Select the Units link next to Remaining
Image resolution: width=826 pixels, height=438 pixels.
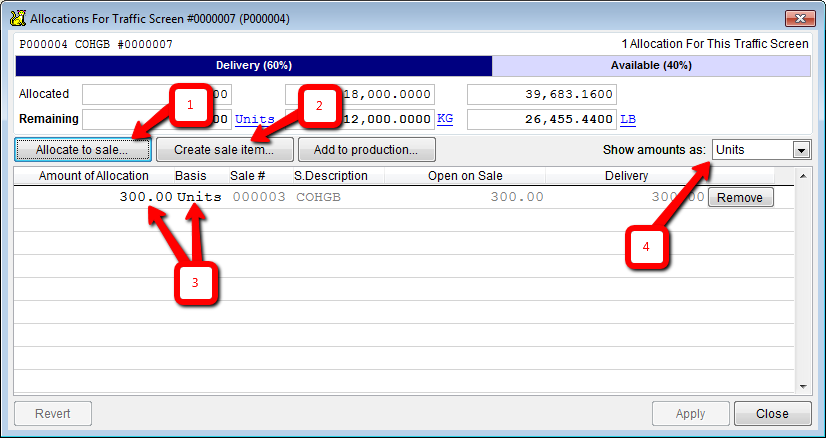tap(254, 119)
